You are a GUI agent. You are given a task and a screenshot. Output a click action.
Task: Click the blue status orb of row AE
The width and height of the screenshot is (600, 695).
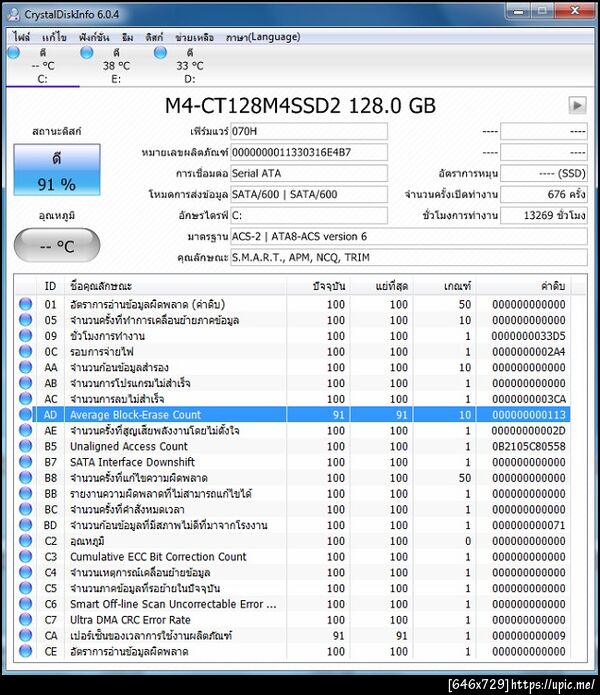coord(26,430)
